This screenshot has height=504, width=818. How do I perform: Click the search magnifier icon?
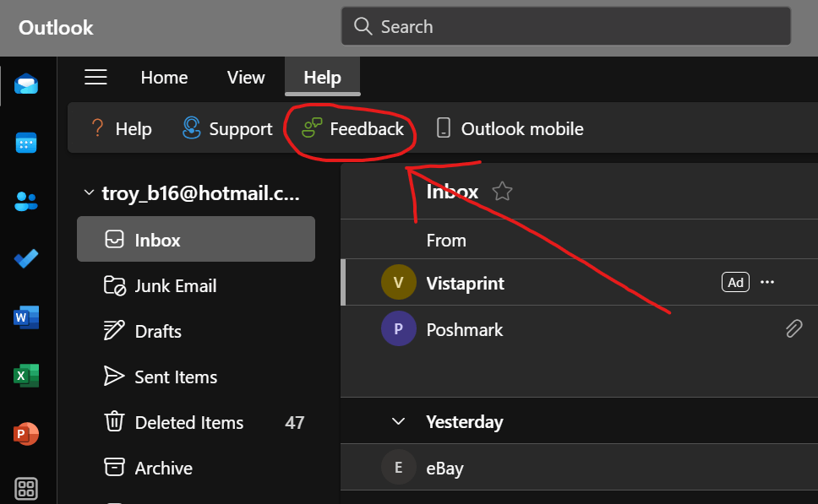coord(363,26)
